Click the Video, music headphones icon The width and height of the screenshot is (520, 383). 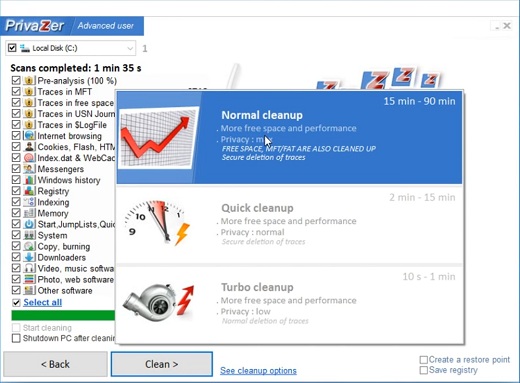pos(29,268)
